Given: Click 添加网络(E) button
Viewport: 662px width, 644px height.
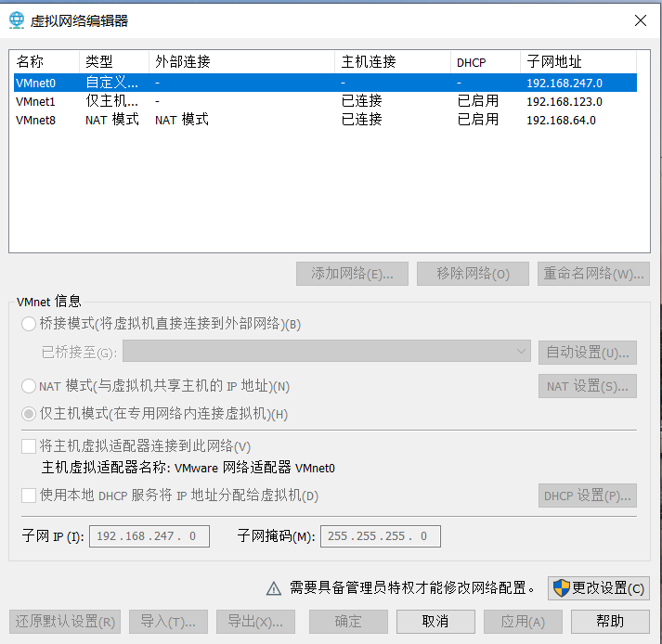Looking at the screenshot, I should (352, 274).
